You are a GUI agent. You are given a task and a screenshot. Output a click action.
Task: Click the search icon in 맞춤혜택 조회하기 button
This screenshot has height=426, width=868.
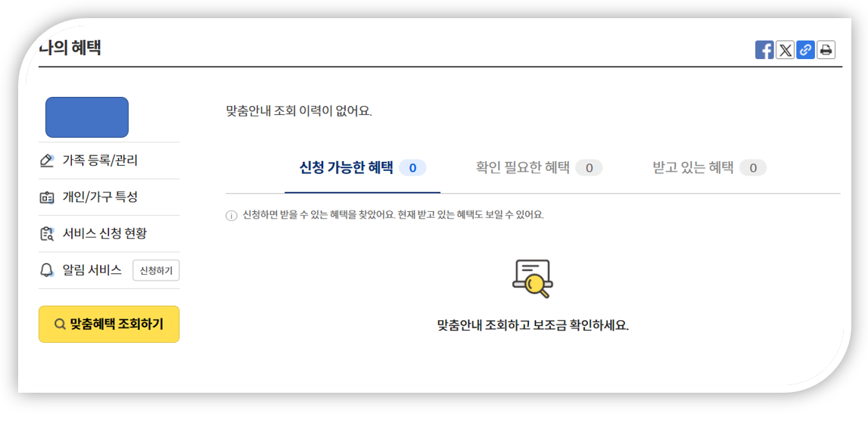60,324
